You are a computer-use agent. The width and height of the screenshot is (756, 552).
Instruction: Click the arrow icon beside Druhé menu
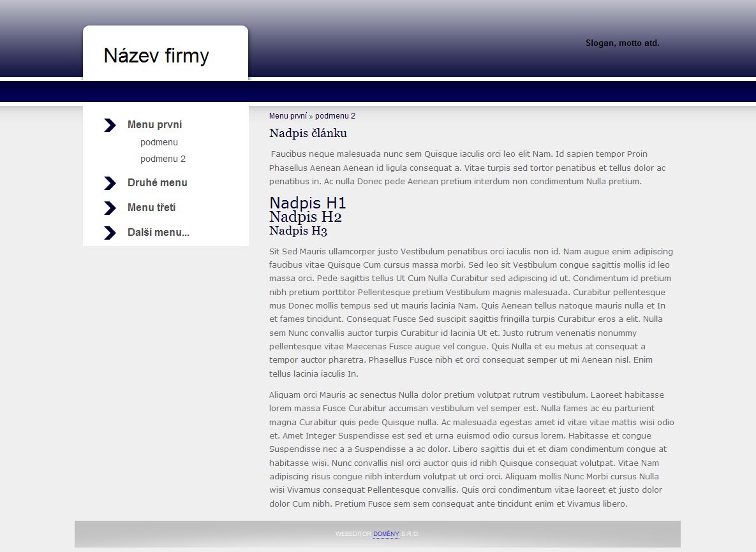tap(110, 183)
